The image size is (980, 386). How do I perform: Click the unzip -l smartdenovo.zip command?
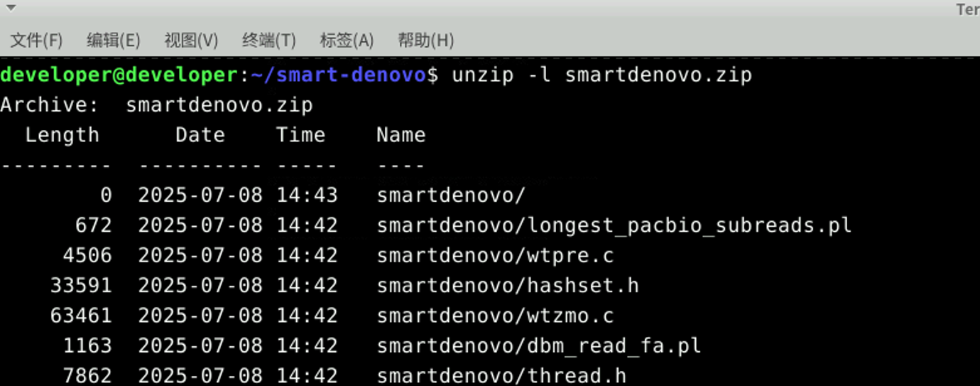[601, 75]
